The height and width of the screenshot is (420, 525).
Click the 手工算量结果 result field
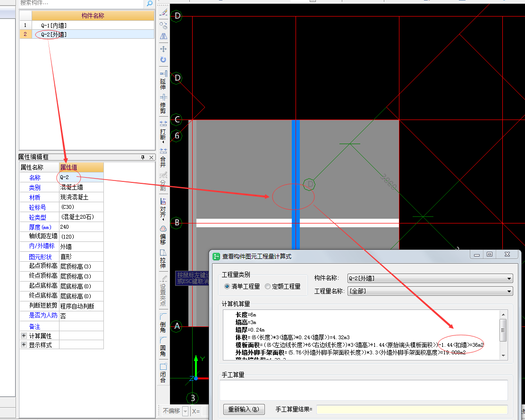coord(412,409)
